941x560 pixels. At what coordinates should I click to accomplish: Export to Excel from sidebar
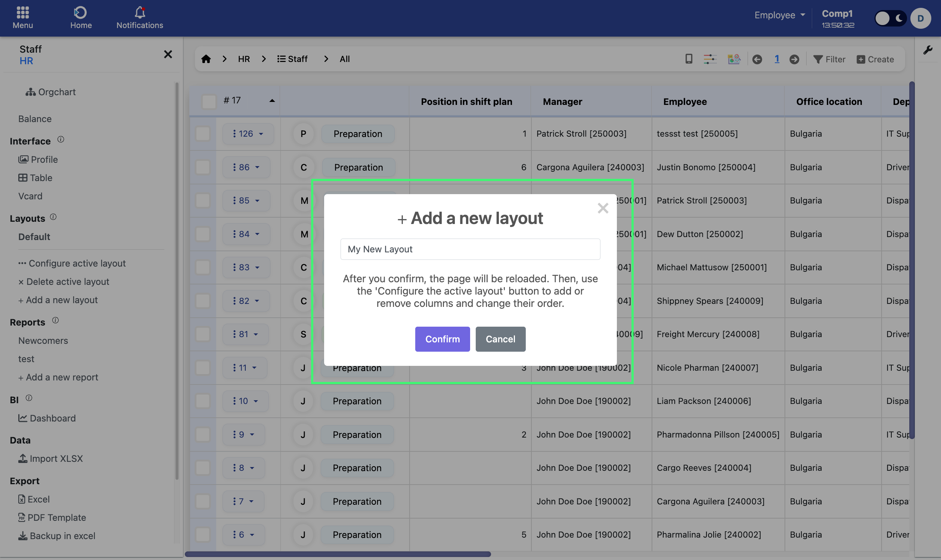[x=34, y=499]
